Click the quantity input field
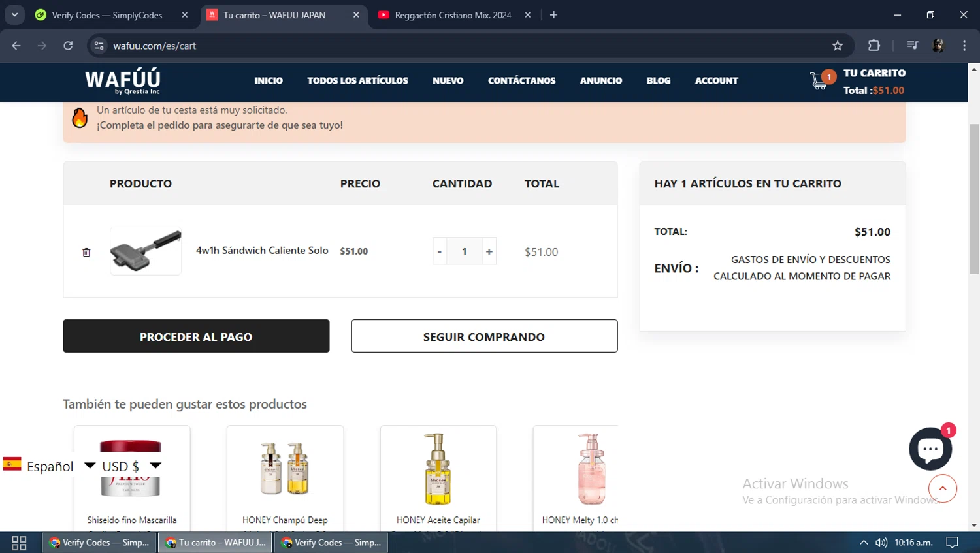 click(465, 251)
